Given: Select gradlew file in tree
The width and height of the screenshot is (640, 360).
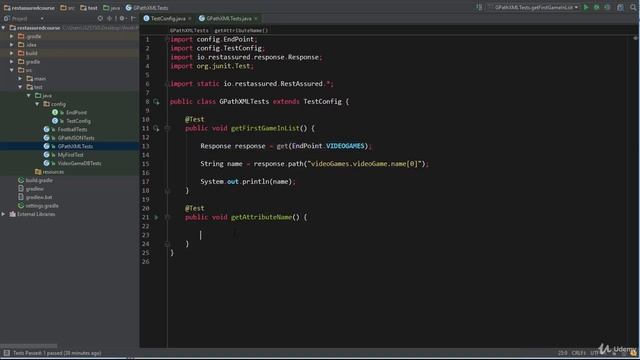Looking at the screenshot, I should coord(34,189).
